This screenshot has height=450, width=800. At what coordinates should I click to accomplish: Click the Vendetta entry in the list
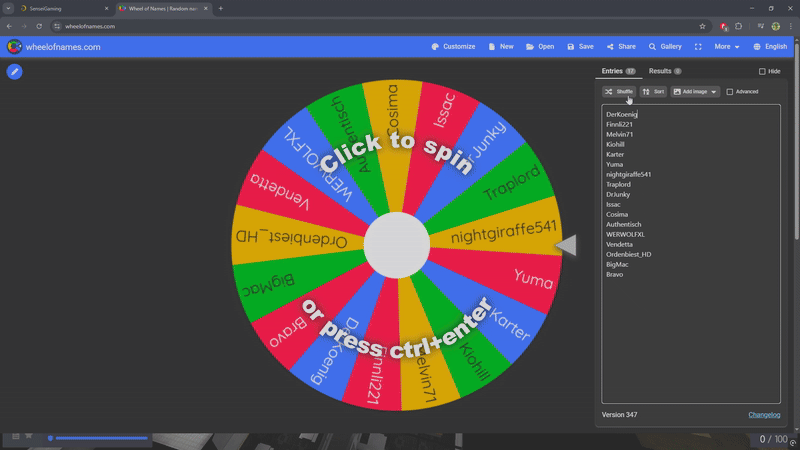tap(619, 244)
